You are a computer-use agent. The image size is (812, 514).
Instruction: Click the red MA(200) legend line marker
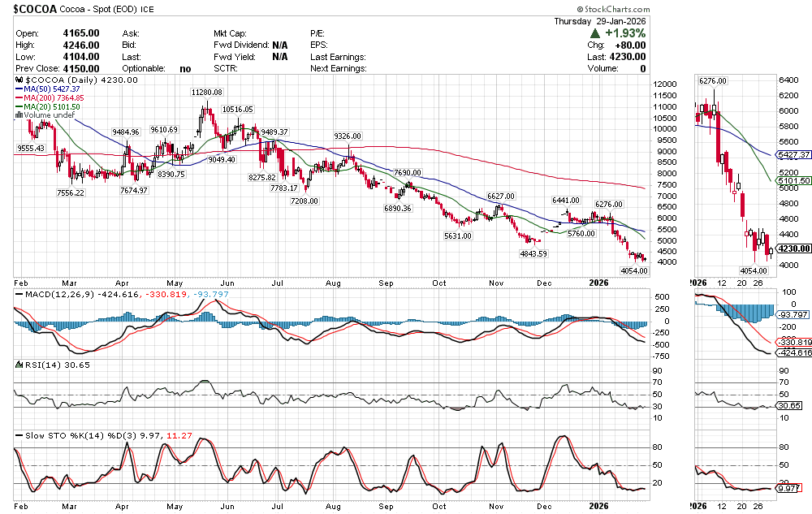tap(18, 97)
